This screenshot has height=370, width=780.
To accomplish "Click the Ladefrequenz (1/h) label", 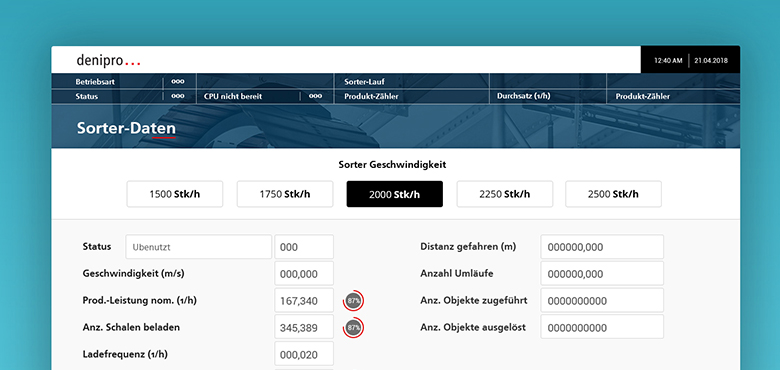I will tap(125, 355).
